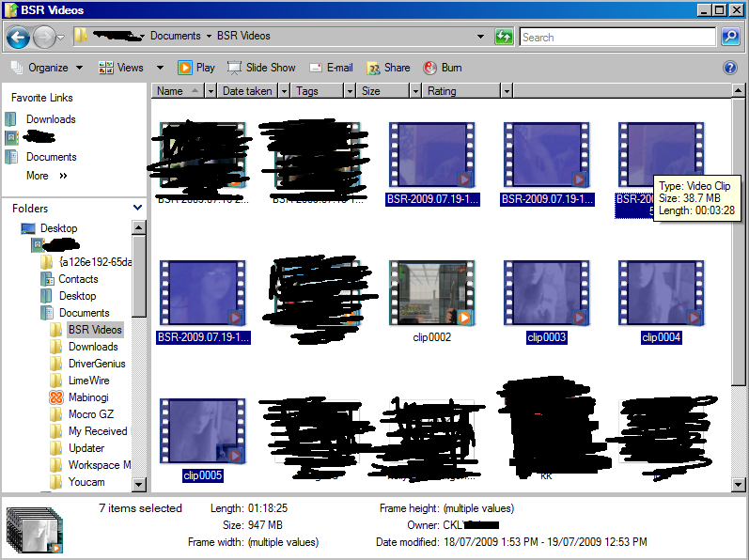The height and width of the screenshot is (560, 749).
Task: Select Mabinogi folder in the tree
Action: pyautogui.click(x=88, y=397)
